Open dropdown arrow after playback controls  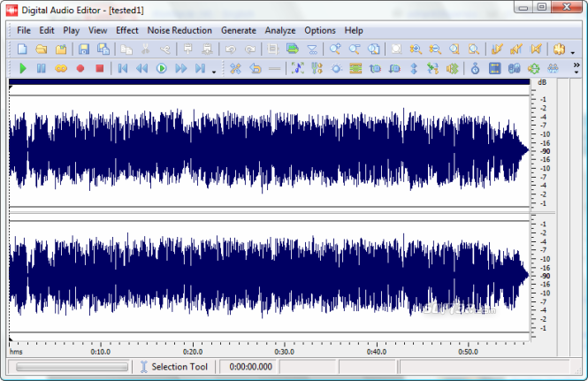(214, 72)
